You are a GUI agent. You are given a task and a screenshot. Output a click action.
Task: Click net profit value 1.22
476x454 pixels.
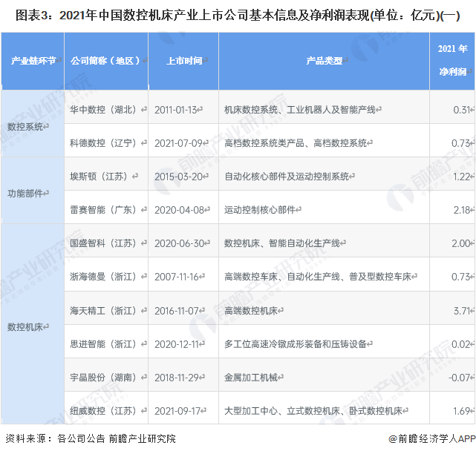pyautogui.click(x=461, y=177)
